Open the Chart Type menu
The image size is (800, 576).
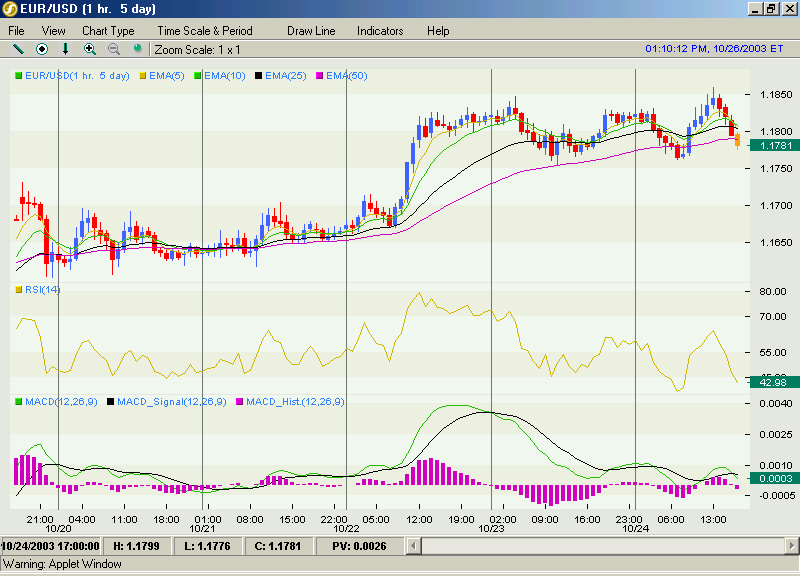(108, 31)
